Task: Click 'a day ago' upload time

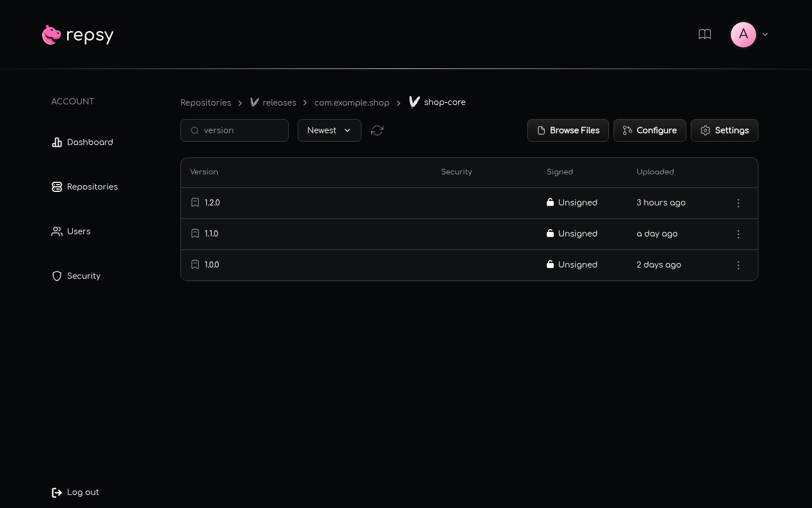Action: click(657, 234)
